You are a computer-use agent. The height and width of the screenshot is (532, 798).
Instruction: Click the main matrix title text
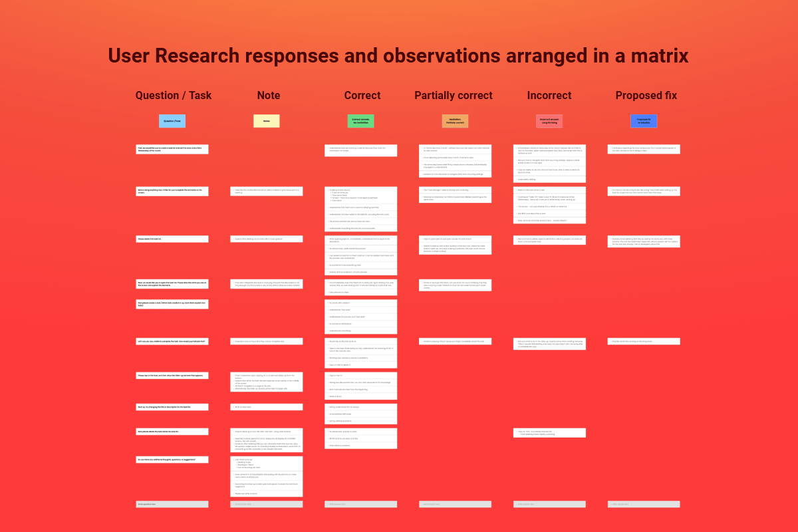(398, 56)
